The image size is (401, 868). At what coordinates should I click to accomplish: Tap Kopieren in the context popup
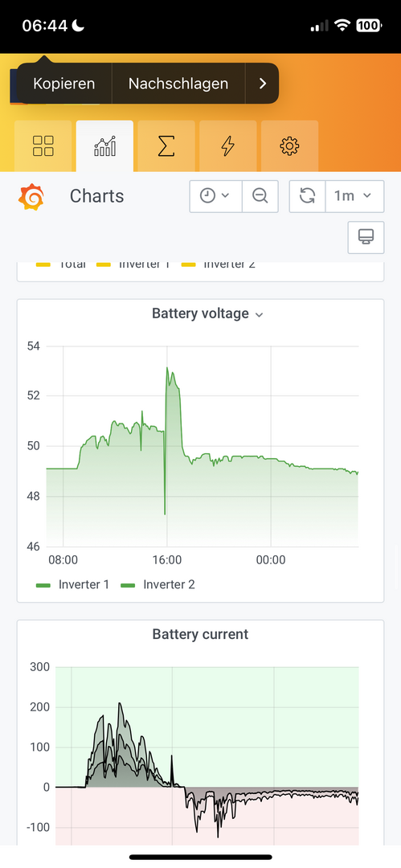(64, 84)
